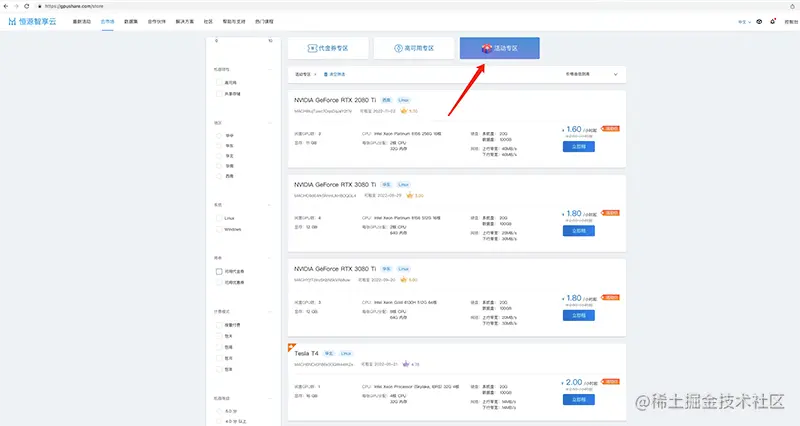Open the 最新活动 nav item
Image resolution: width=800 pixels, height=426 pixels.
(82, 21)
